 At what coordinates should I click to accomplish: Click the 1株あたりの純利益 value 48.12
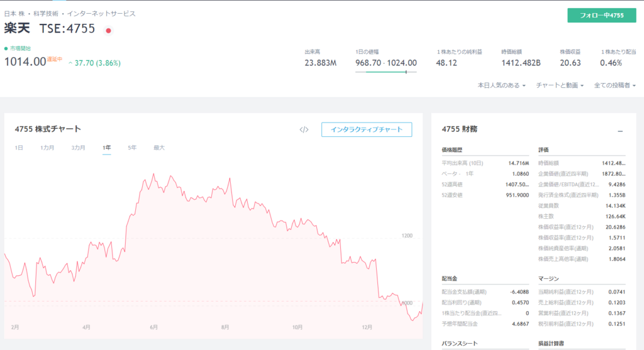click(446, 63)
